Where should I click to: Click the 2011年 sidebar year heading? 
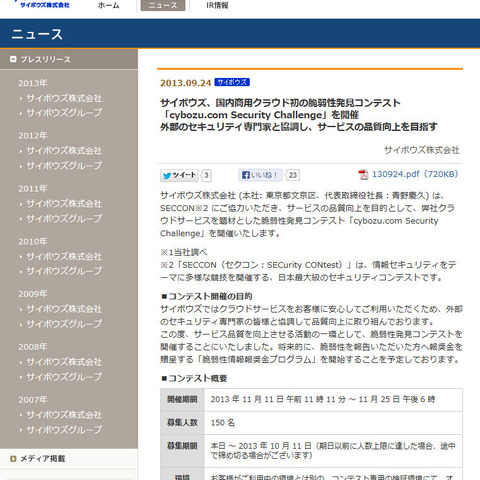click(33, 189)
